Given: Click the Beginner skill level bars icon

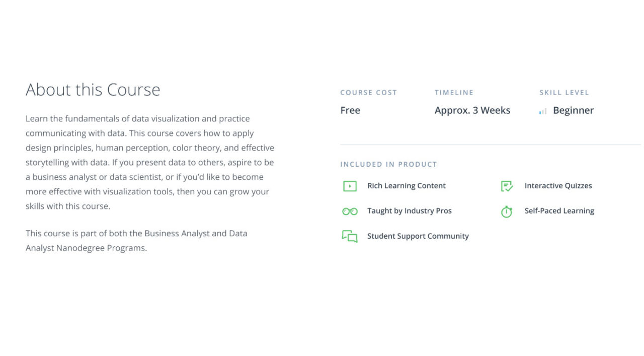Looking at the screenshot, I should tap(543, 111).
